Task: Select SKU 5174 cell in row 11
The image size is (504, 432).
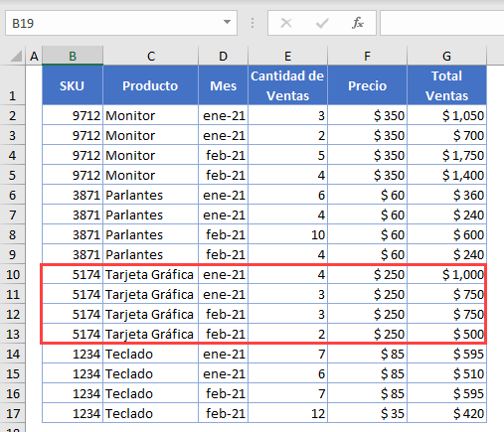Action: 73,294
